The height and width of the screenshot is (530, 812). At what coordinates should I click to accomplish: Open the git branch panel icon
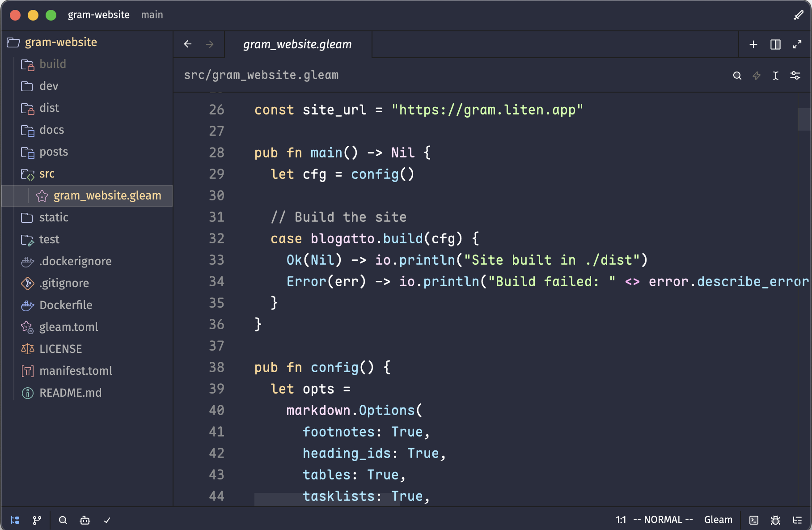point(37,520)
